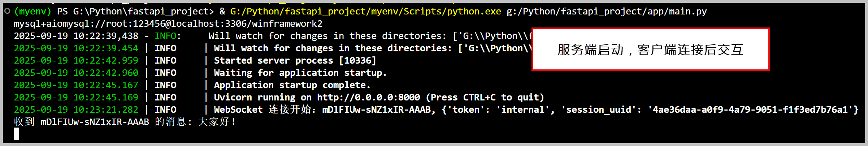The width and height of the screenshot is (868, 146).
Task: Click the "Application startup complete." message
Action: (292, 85)
